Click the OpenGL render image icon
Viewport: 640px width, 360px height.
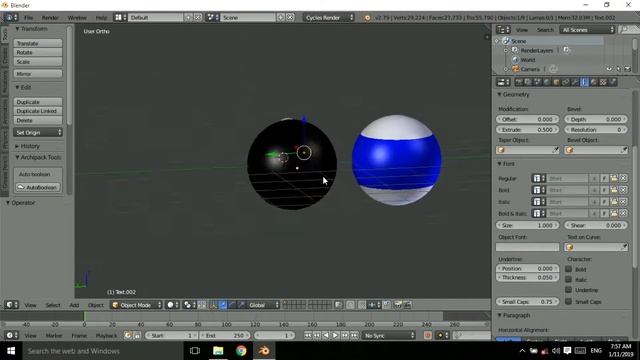pyautogui.click(x=398, y=305)
